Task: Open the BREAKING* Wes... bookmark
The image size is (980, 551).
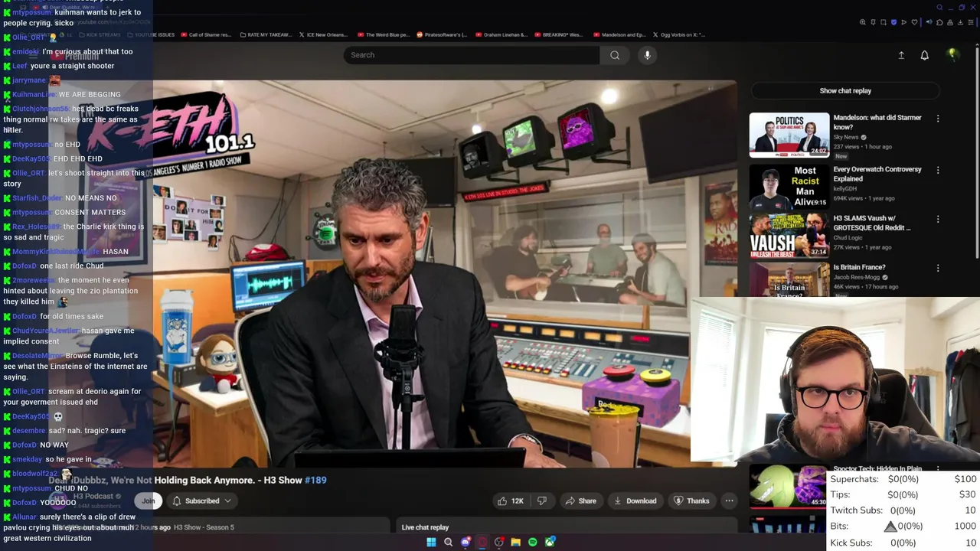Action: coord(557,34)
